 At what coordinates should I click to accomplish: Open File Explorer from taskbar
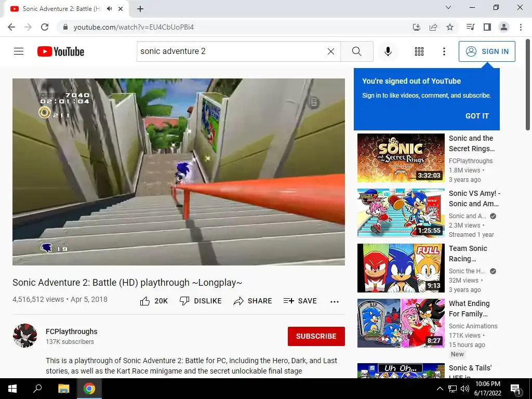[x=63, y=389]
